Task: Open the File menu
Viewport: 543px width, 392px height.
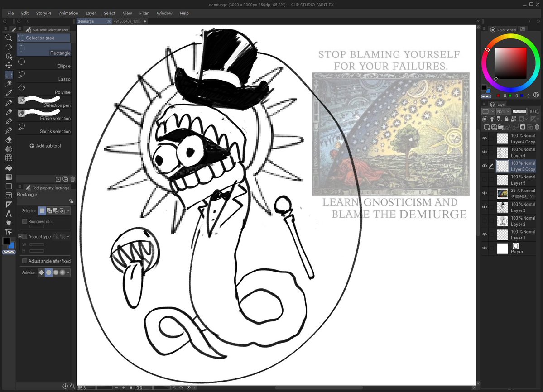Action: pos(10,13)
